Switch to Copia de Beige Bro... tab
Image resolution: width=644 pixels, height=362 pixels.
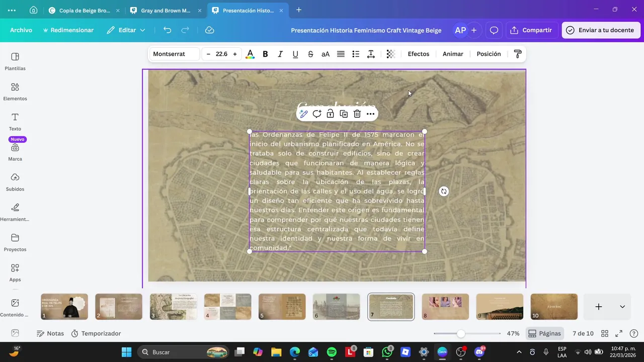85,10
